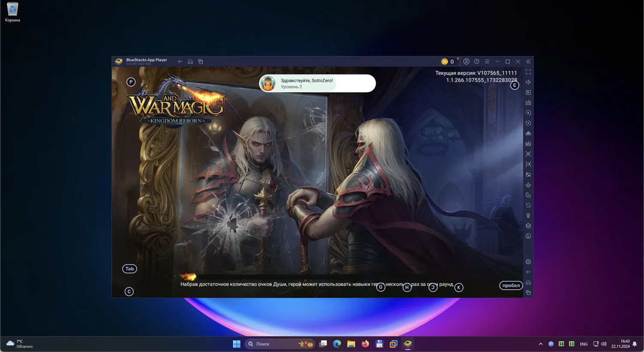Open the BlueStacks hamburger menu
Image resolution: width=644 pixels, height=352 pixels.
pos(487,61)
